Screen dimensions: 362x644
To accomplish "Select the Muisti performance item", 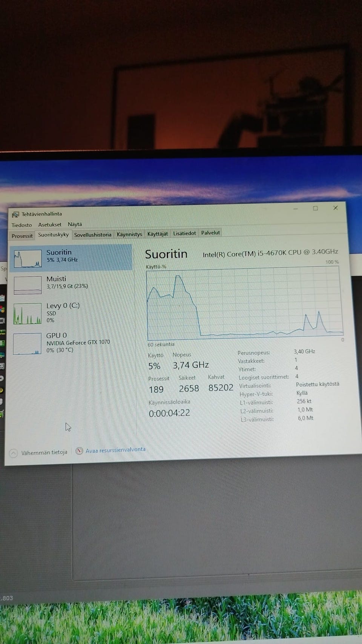I will pos(71,284).
